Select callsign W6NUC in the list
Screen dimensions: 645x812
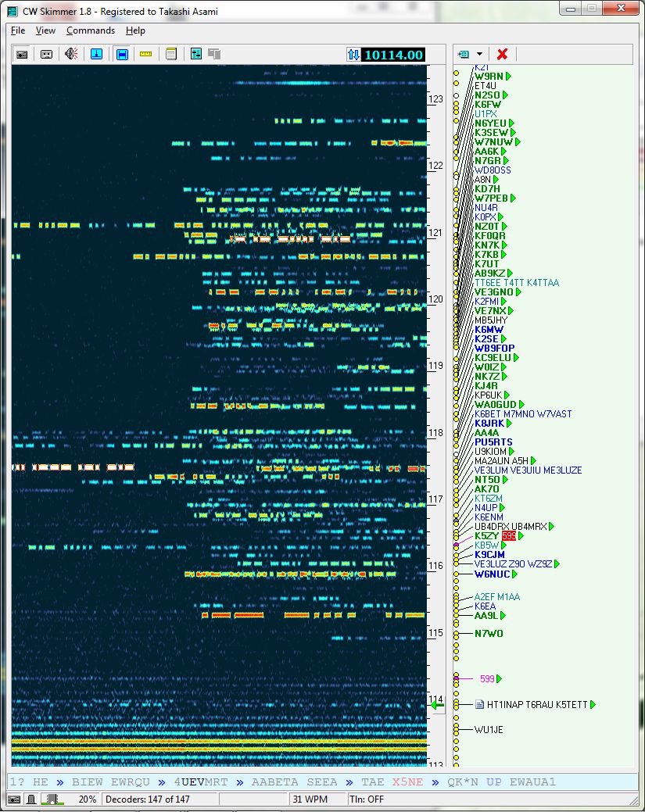(492, 574)
